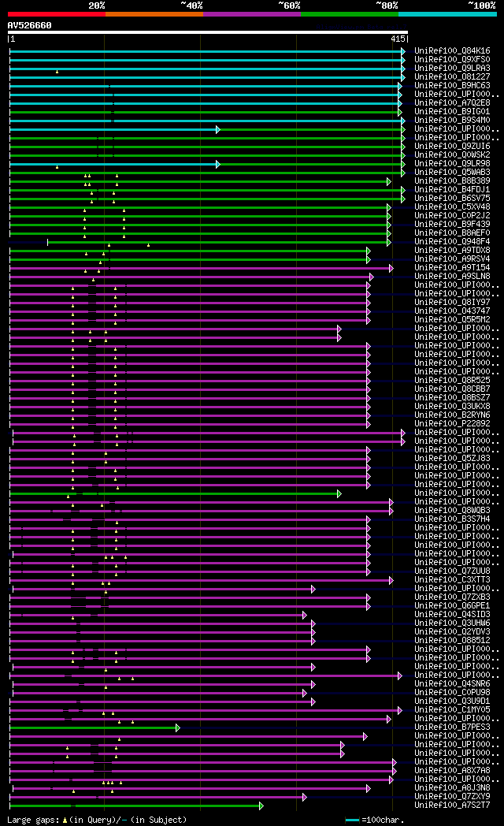Click the red 20% legend color segment
504x826 pixels.
tap(56, 14)
